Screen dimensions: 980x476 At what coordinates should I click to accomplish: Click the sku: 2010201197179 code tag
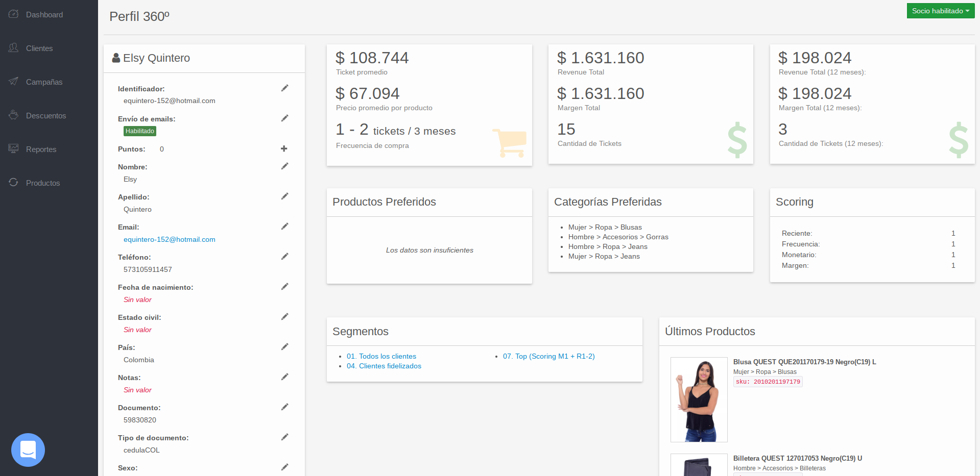pos(768,382)
